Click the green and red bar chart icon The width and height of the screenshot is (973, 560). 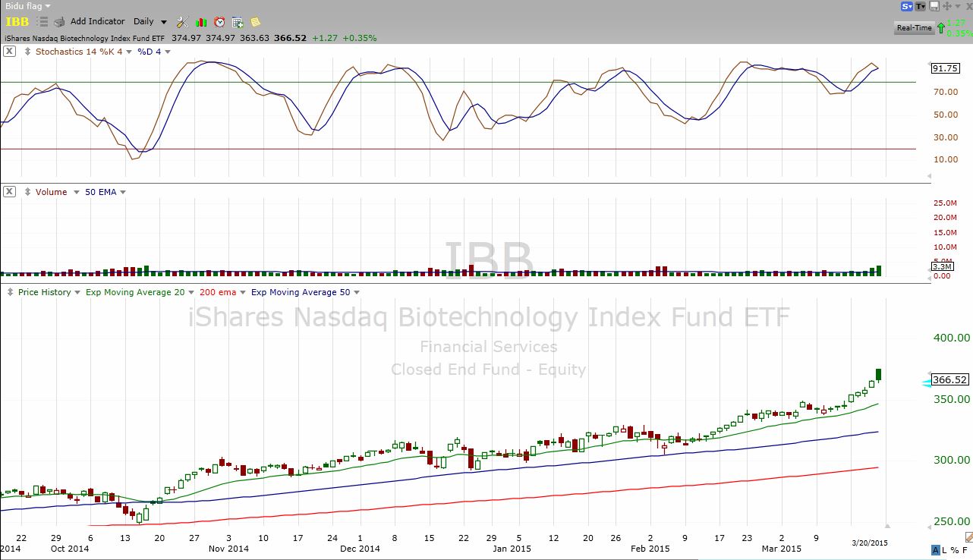tap(201, 22)
